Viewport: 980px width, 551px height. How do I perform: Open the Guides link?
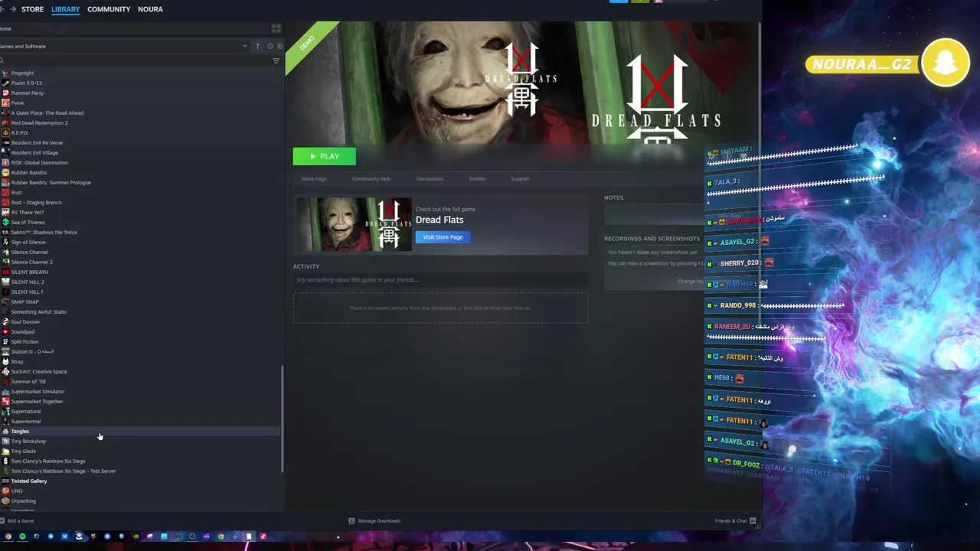click(x=477, y=178)
